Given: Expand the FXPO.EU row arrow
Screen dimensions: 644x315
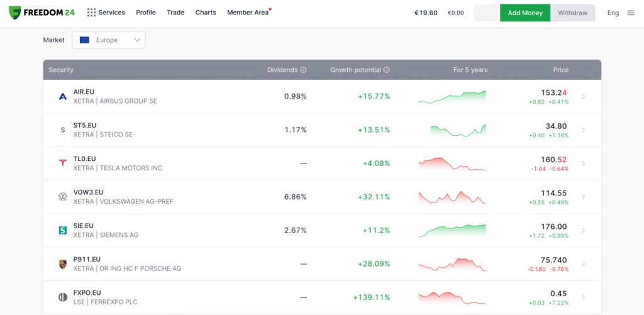Looking at the screenshot, I should click(x=584, y=297).
